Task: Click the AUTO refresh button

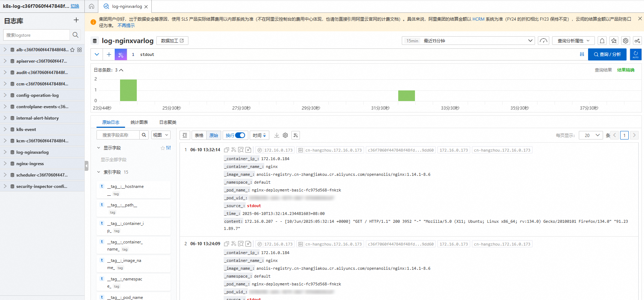Action: click(636, 54)
